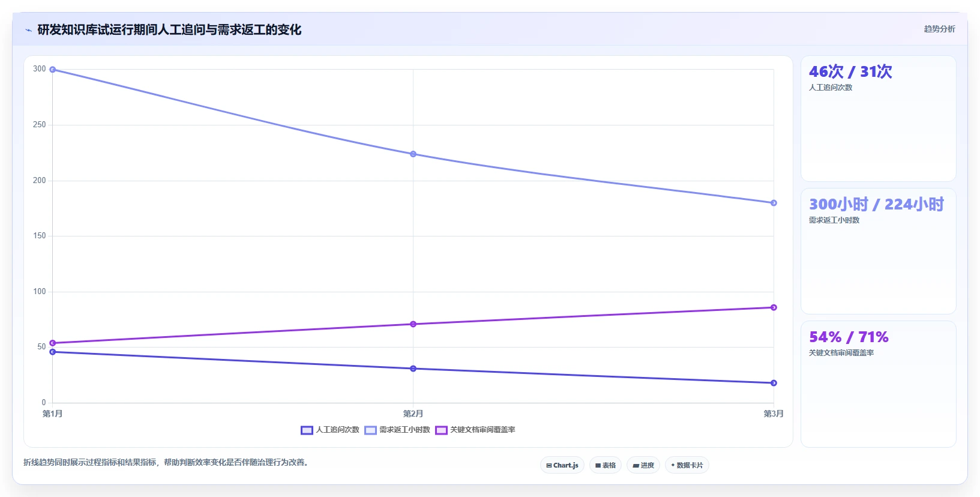Toggle the 人工追问次数 legend swatch
Screen dimensions: 980x497
(x=307, y=430)
